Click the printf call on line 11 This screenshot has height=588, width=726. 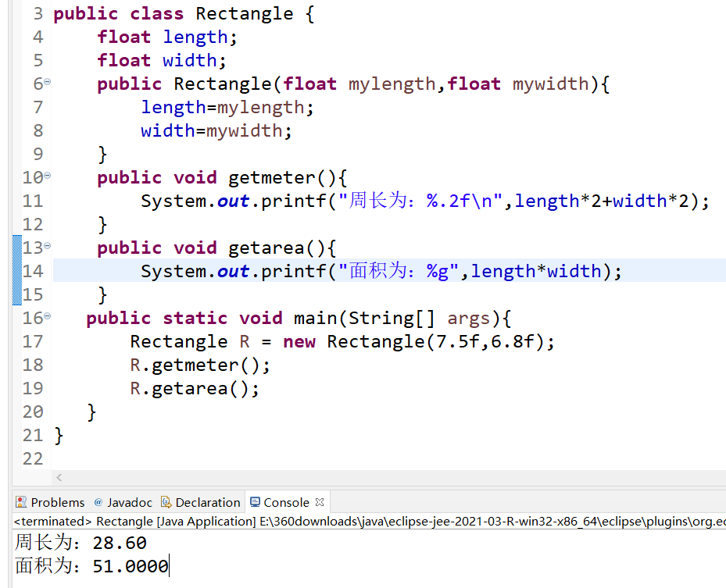pos(424,201)
